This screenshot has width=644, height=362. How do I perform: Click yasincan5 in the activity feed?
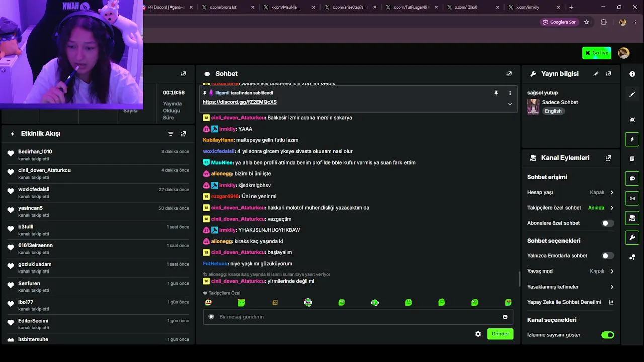click(30, 208)
